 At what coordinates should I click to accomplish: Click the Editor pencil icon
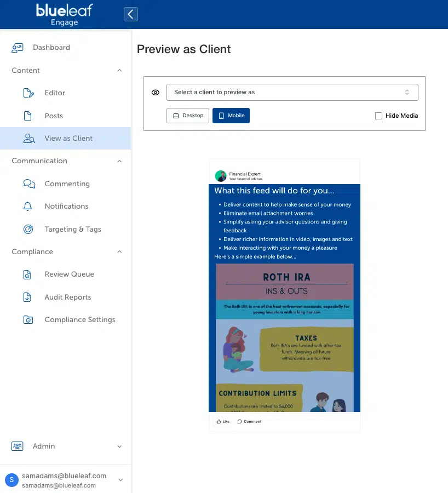tap(28, 93)
